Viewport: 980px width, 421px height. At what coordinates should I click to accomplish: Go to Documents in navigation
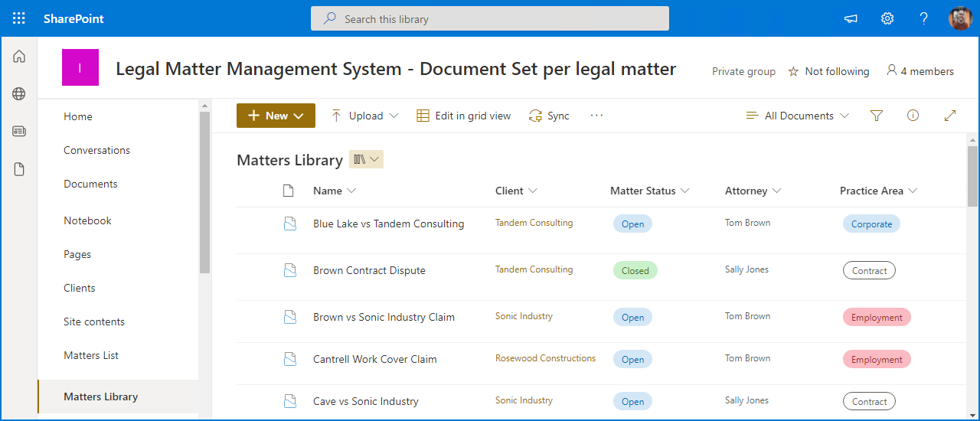90,184
